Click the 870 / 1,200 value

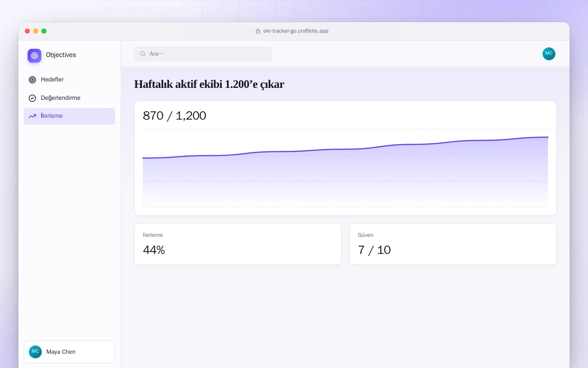pos(175,115)
